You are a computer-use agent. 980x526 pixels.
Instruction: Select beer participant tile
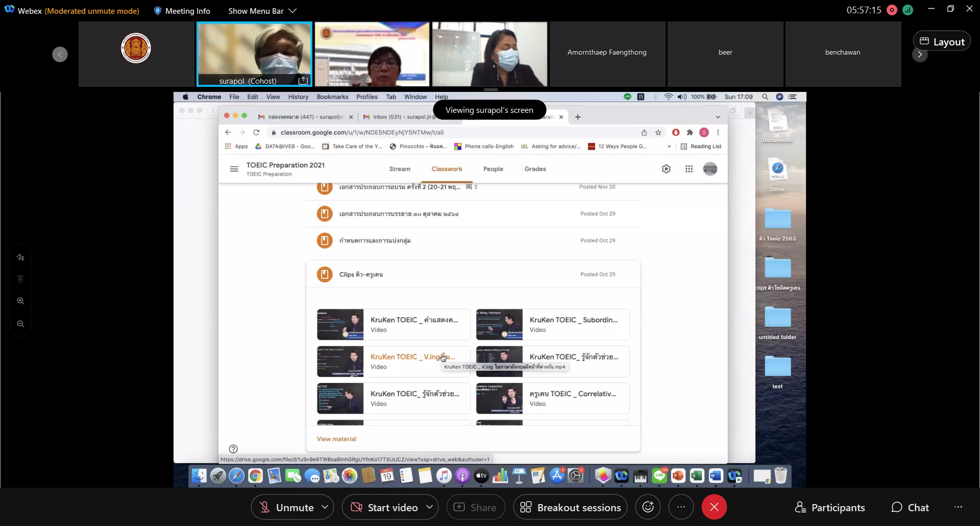click(725, 54)
